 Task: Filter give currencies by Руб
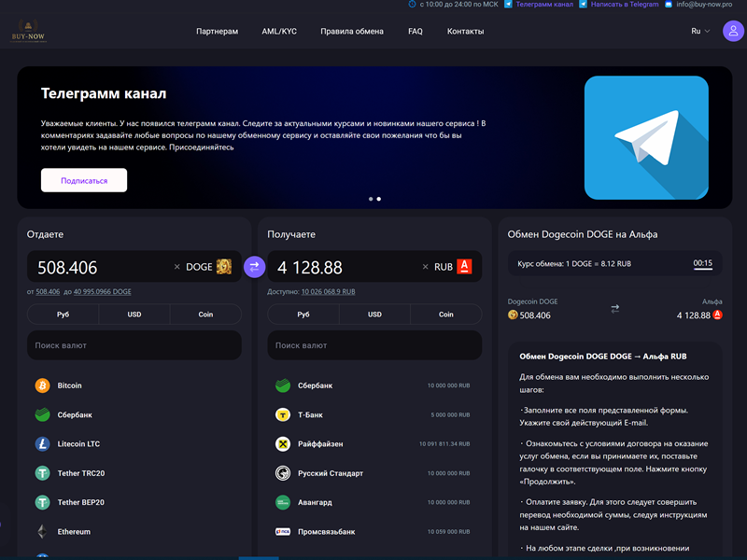[x=63, y=315]
